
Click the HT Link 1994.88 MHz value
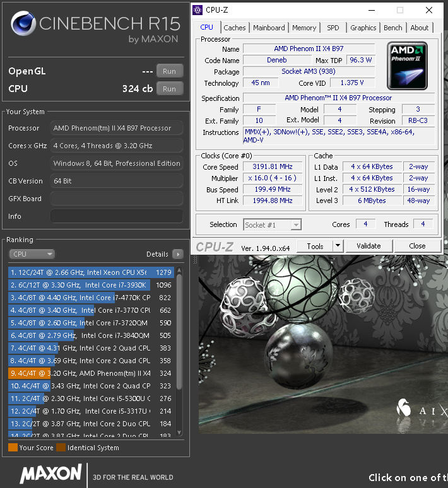pos(273,200)
